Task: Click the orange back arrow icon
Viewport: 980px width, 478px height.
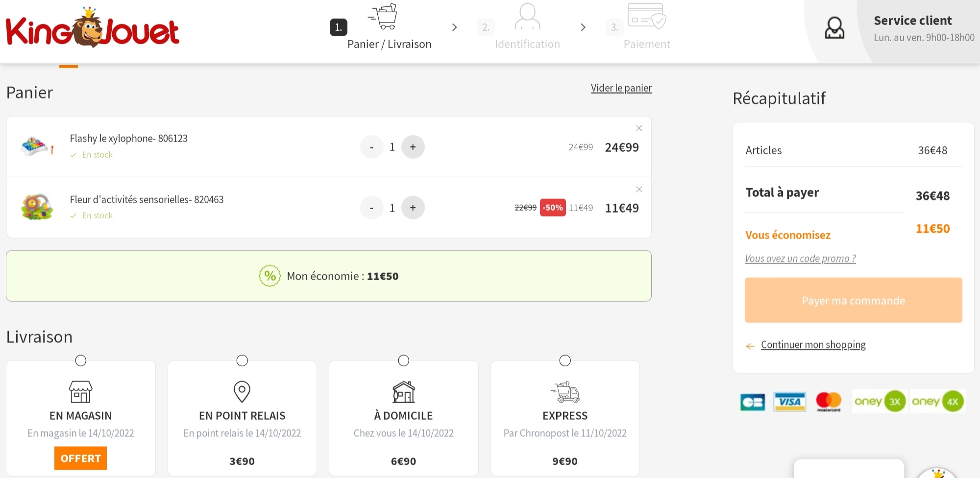Action: pos(750,346)
